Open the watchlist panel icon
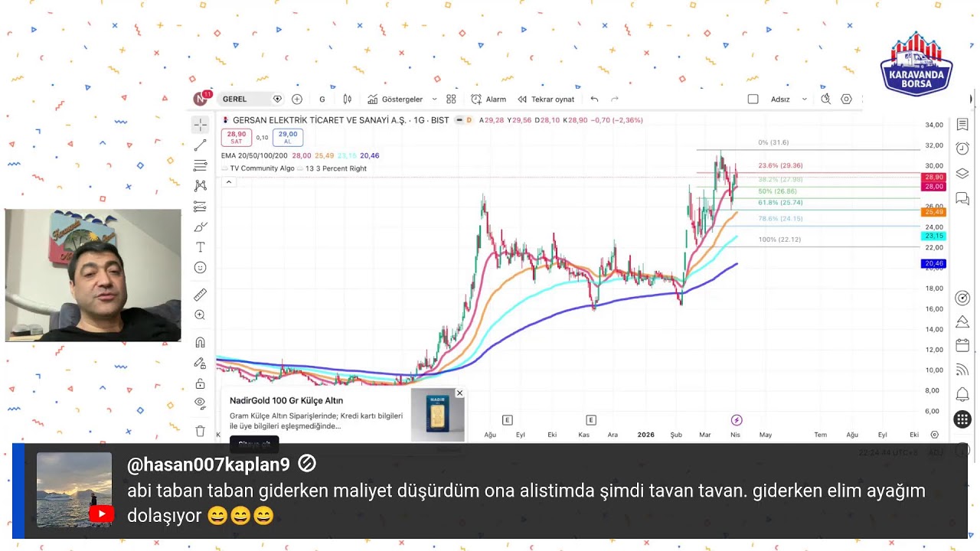 click(x=962, y=125)
